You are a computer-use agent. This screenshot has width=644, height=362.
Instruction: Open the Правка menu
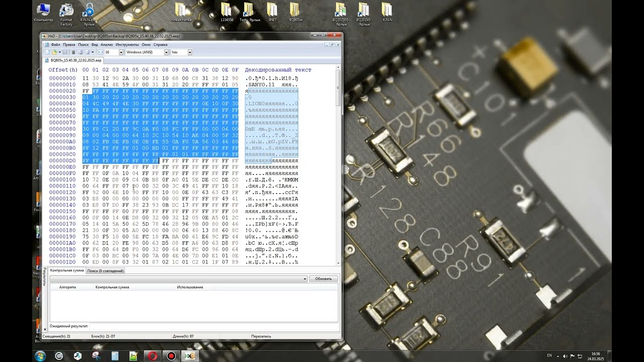click(x=69, y=45)
